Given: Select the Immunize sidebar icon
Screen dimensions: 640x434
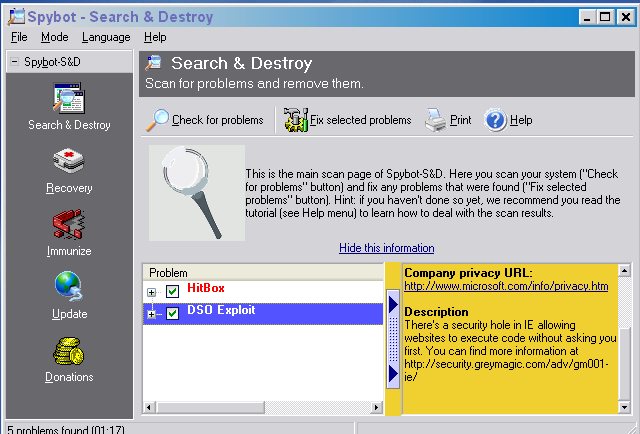Looking at the screenshot, I should click(68, 227).
